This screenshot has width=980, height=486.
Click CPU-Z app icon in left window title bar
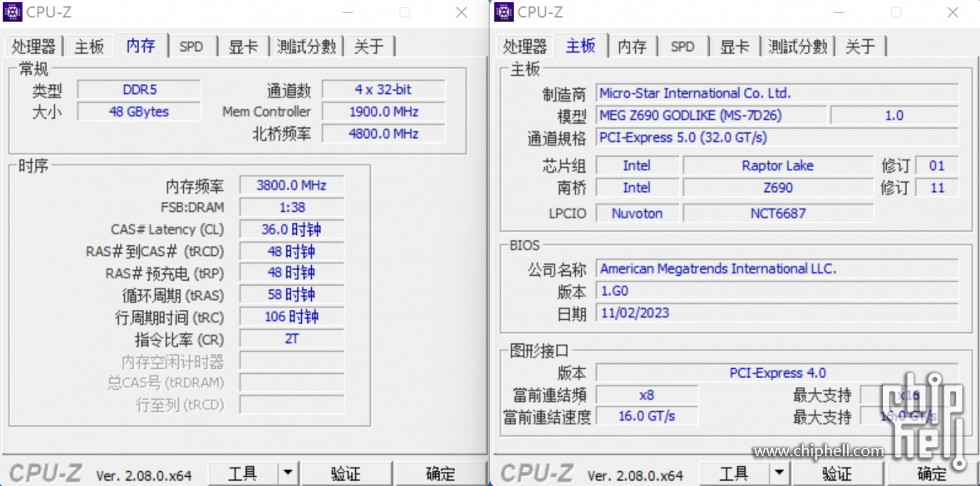[x=12, y=12]
